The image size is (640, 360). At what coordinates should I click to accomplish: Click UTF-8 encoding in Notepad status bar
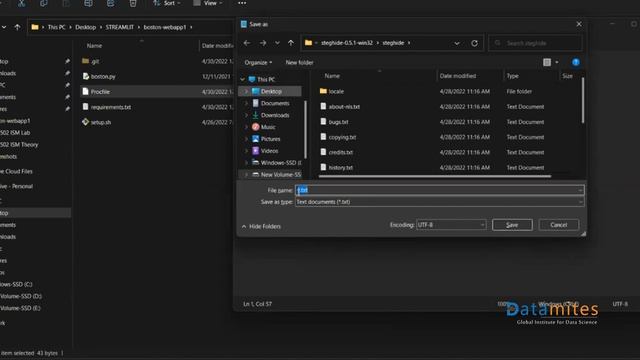point(620,304)
